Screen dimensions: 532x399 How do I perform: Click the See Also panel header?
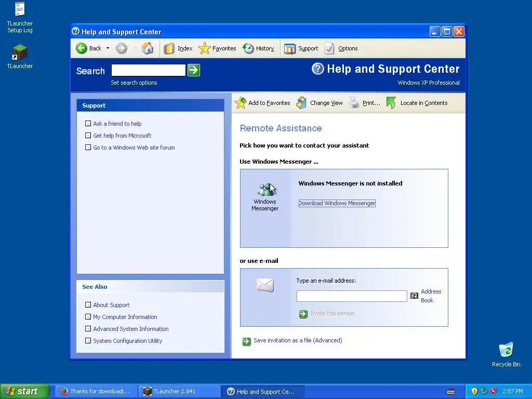(x=150, y=287)
